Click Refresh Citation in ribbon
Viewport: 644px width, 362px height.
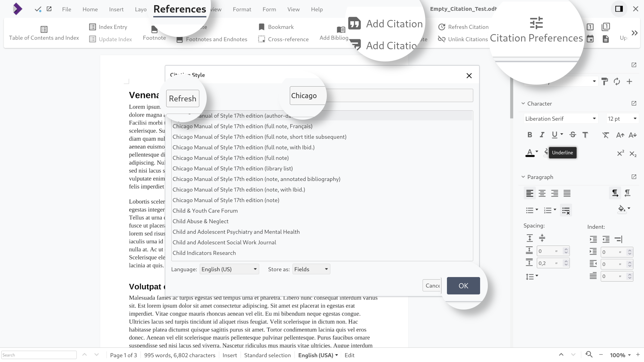(463, 27)
